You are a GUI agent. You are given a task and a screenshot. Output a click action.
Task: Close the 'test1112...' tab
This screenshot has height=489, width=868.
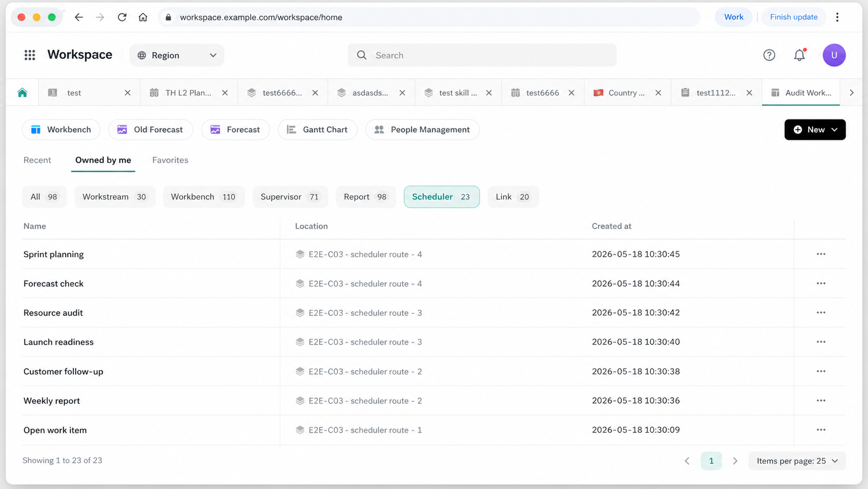pos(749,92)
